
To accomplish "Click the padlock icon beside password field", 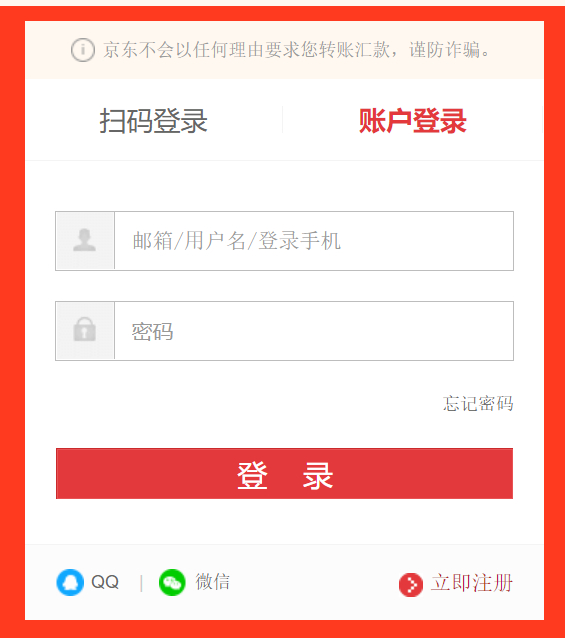I will 85,330.
